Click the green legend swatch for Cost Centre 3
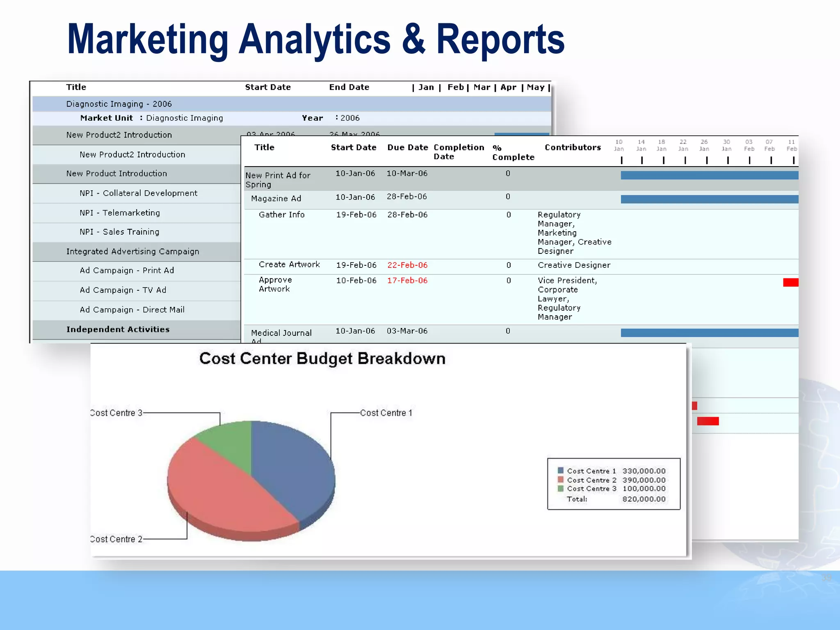 [x=561, y=488]
